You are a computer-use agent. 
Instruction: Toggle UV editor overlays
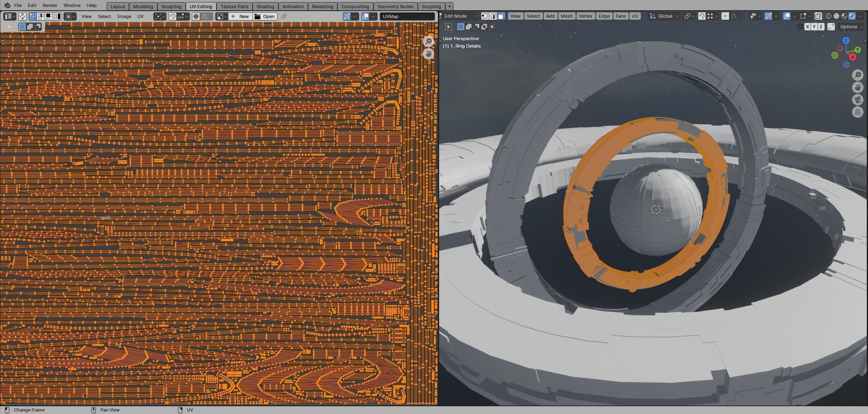(365, 16)
